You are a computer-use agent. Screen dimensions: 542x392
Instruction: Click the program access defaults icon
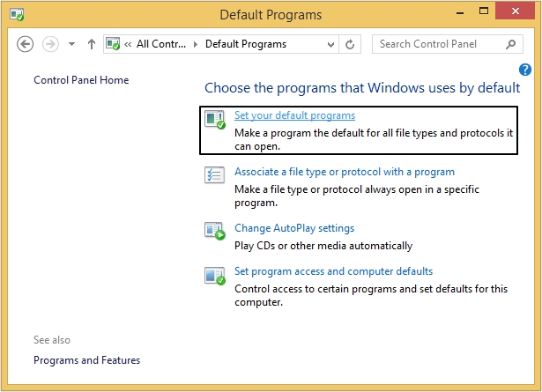(215, 276)
